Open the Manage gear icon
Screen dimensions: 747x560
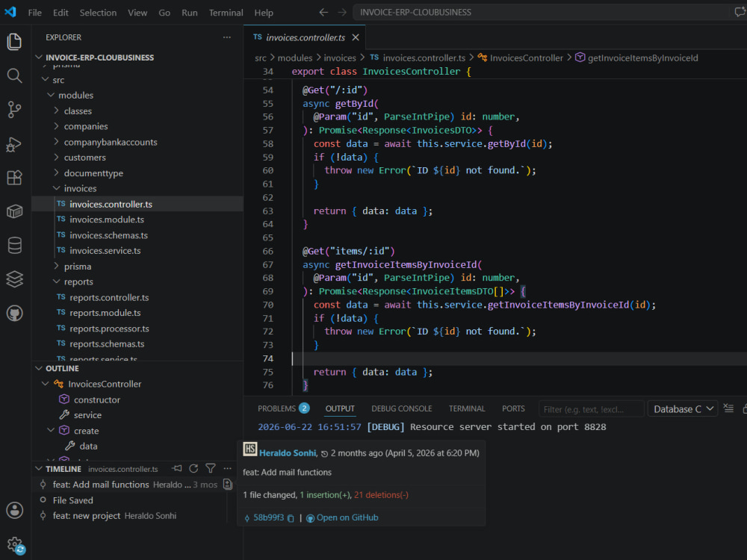click(x=14, y=544)
